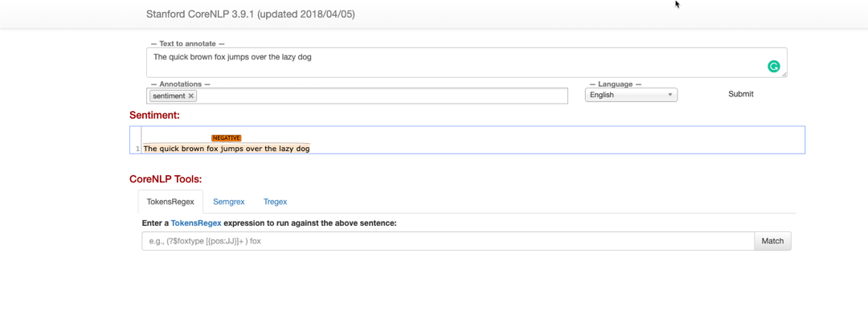868x323 pixels.
Task: Click the Stanford CoreNLP 3.9.1 title
Action: click(x=251, y=14)
